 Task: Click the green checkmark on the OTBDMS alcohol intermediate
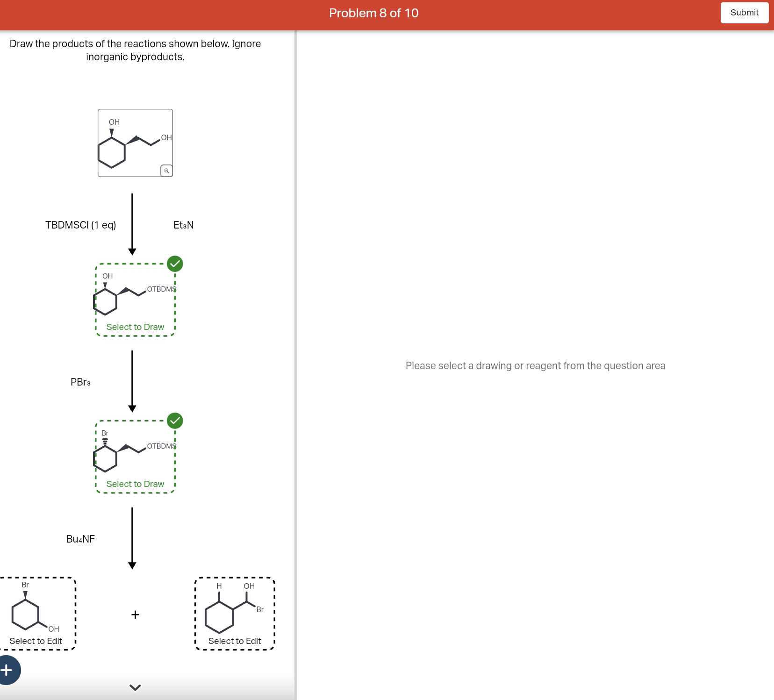coord(175,264)
